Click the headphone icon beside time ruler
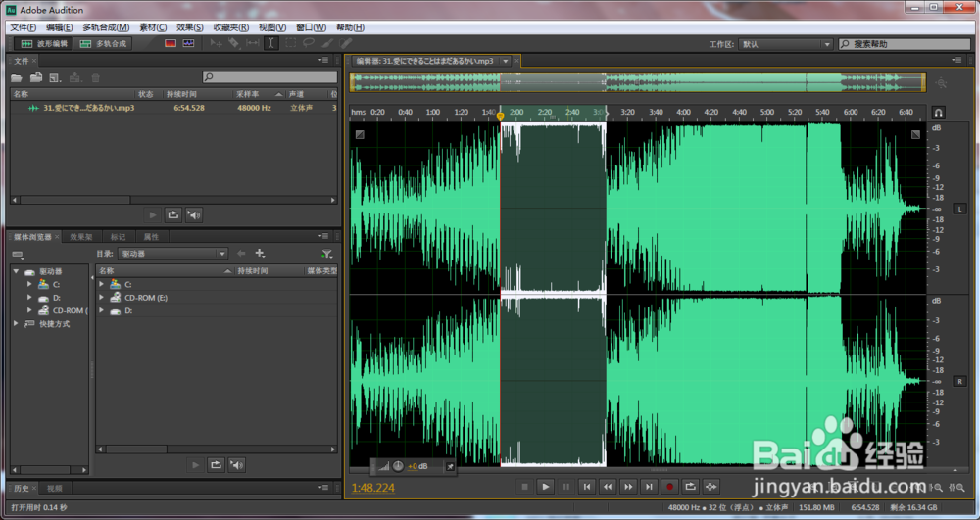 [938, 113]
